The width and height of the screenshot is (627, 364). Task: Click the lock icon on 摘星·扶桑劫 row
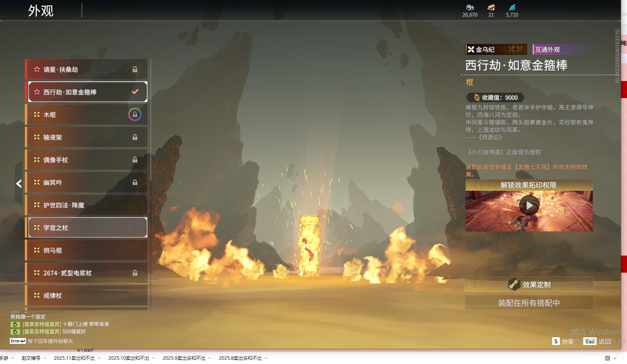(x=135, y=69)
